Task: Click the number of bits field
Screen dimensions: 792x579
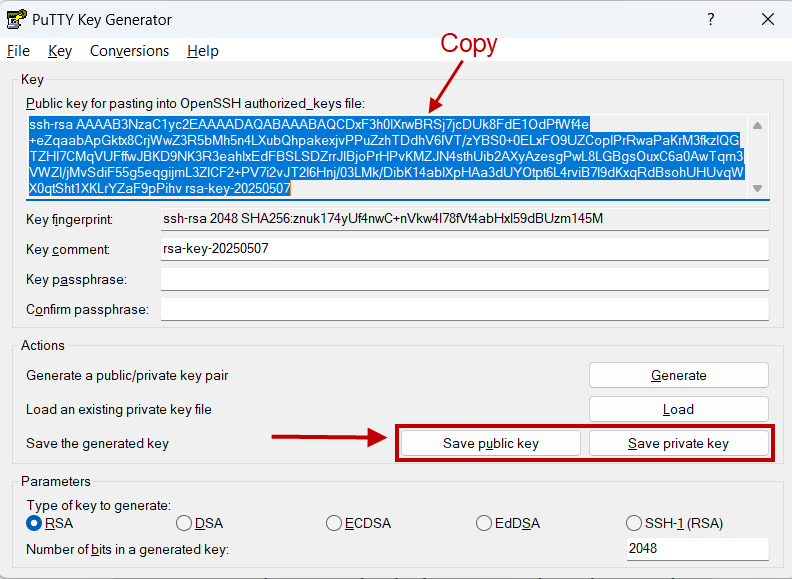Action: pyautogui.click(x=698, y=549)
